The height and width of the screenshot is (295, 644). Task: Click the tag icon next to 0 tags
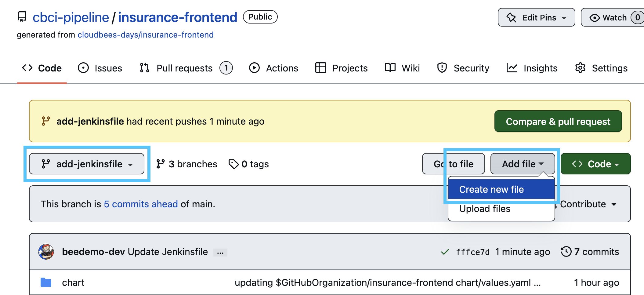pos(233,164)
